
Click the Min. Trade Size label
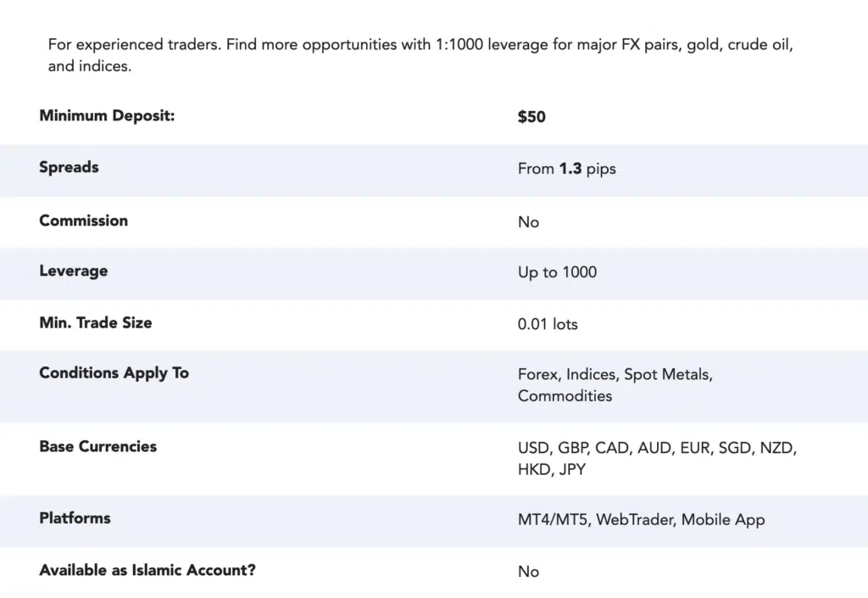coord(96,322)
